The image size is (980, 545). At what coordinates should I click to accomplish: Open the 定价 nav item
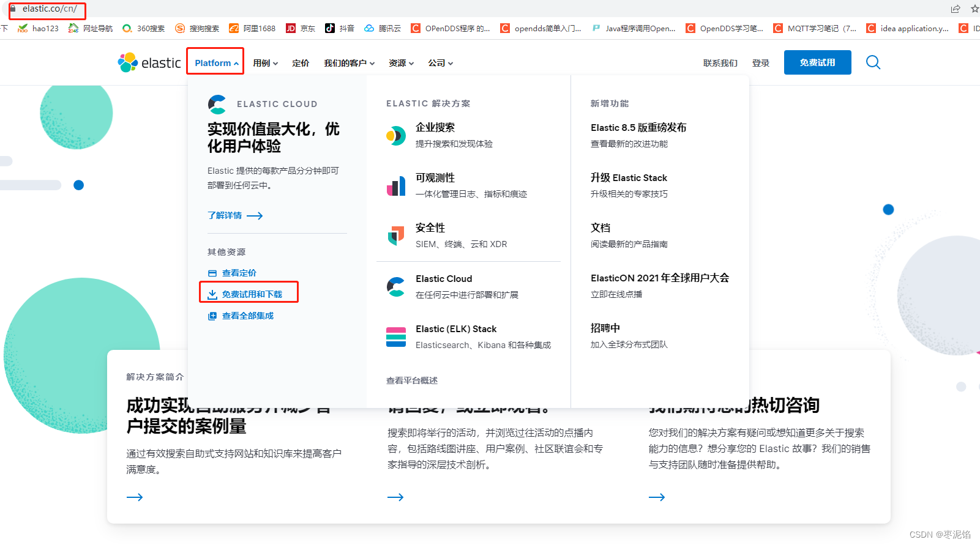click(301, 63)
